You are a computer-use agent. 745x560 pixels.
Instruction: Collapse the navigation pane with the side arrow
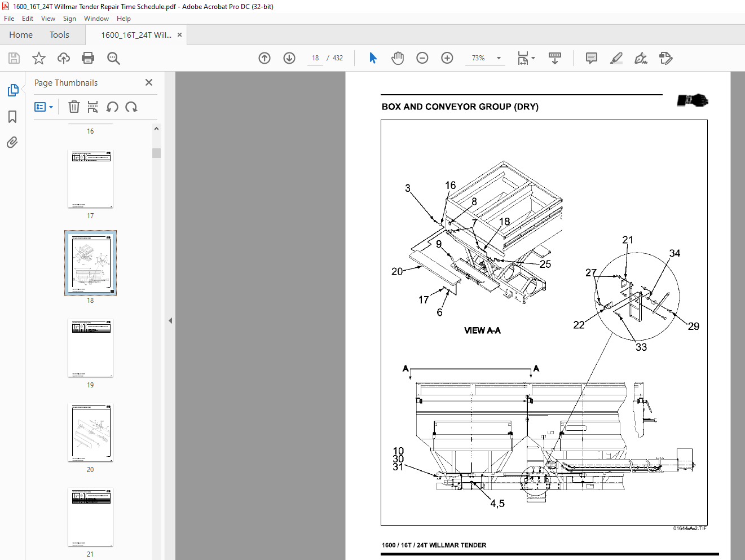click(x=170, y=320)
